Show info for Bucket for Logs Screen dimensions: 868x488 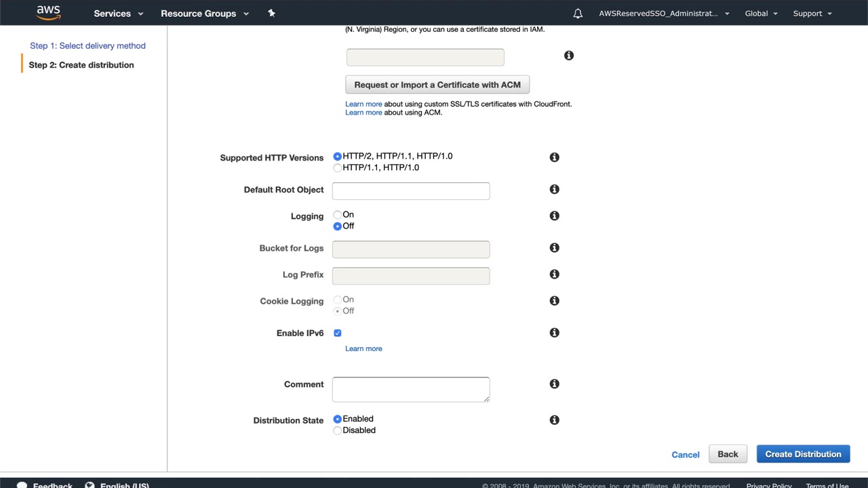coord(554,248)
